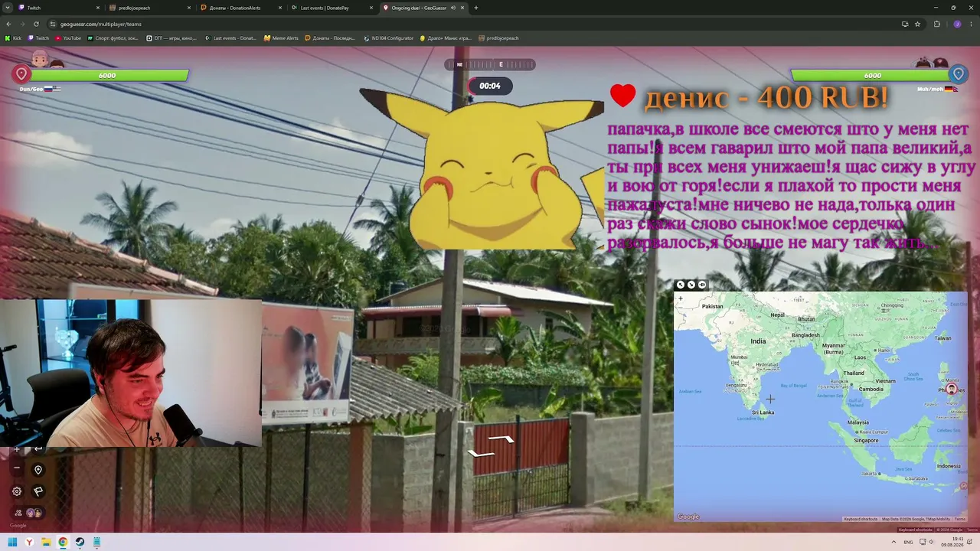Screen dimensions: 980x551
Task: Zoom out the street view
Action: pyautogui.click(x=17, y=468)
